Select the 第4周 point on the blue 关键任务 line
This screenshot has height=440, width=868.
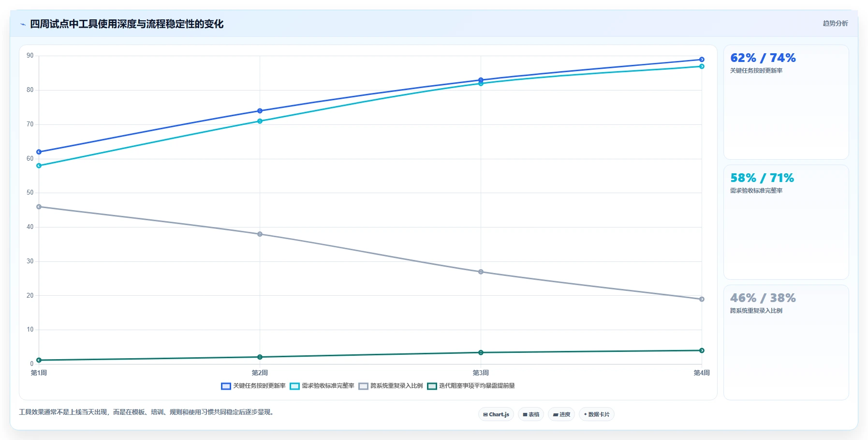[702, 60]
